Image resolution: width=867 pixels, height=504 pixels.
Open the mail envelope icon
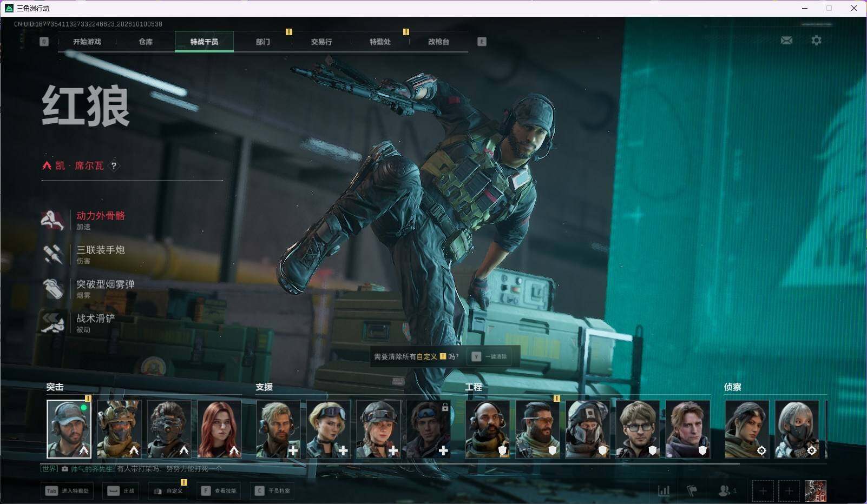(x=786, y=41)
